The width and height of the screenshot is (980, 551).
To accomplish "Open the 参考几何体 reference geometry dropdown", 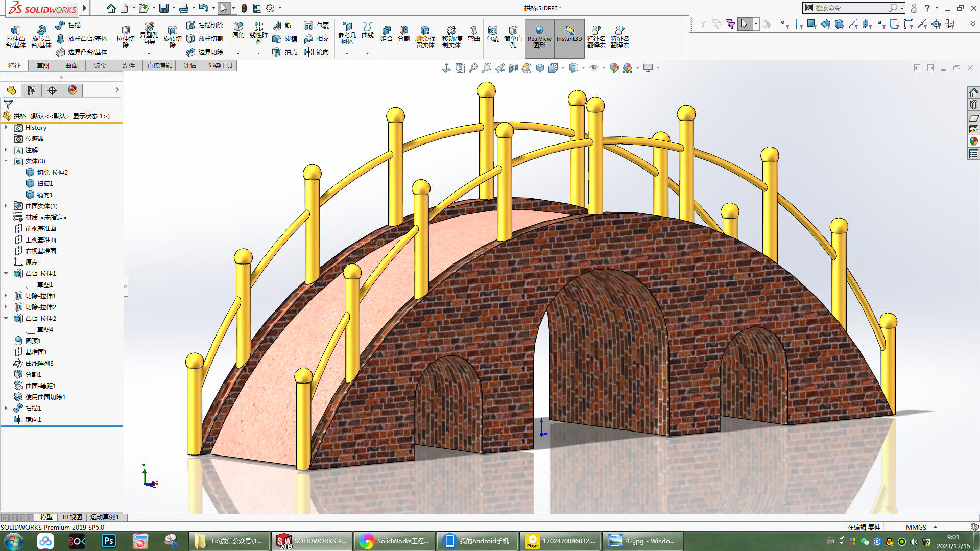I will (347, 53).
